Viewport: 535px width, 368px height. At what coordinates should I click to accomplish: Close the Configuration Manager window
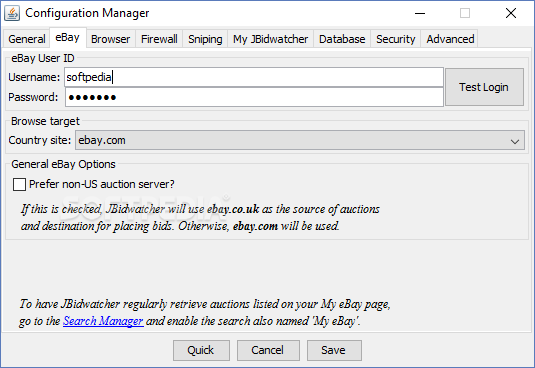511,13
